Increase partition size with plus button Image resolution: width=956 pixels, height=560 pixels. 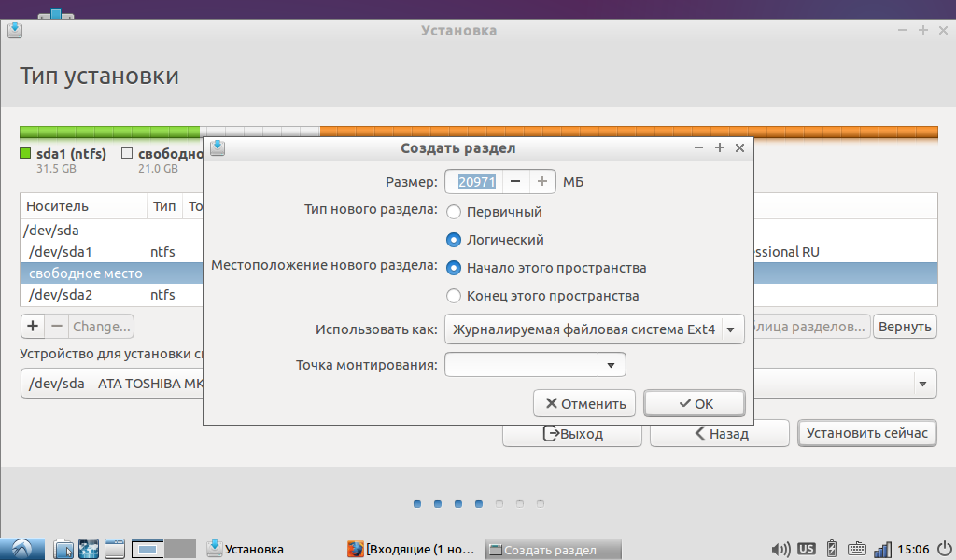click(542, 182)
